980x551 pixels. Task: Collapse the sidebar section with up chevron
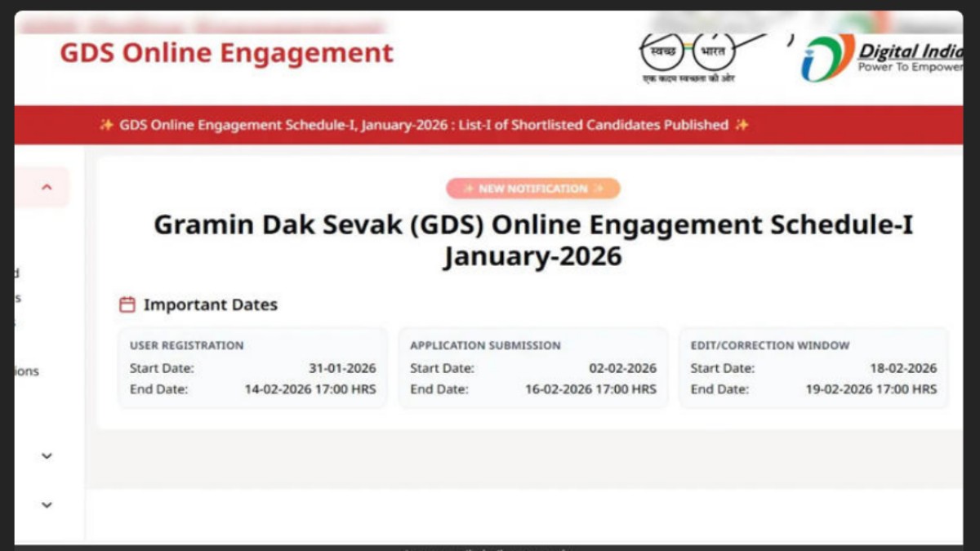(x=47, y=188)
